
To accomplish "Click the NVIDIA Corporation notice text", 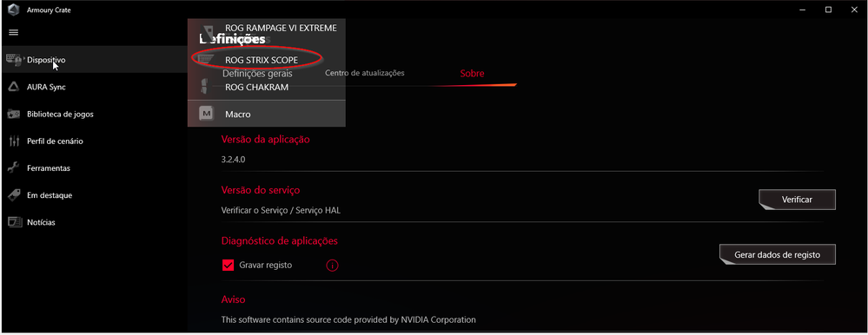I will tap(348, 319).
